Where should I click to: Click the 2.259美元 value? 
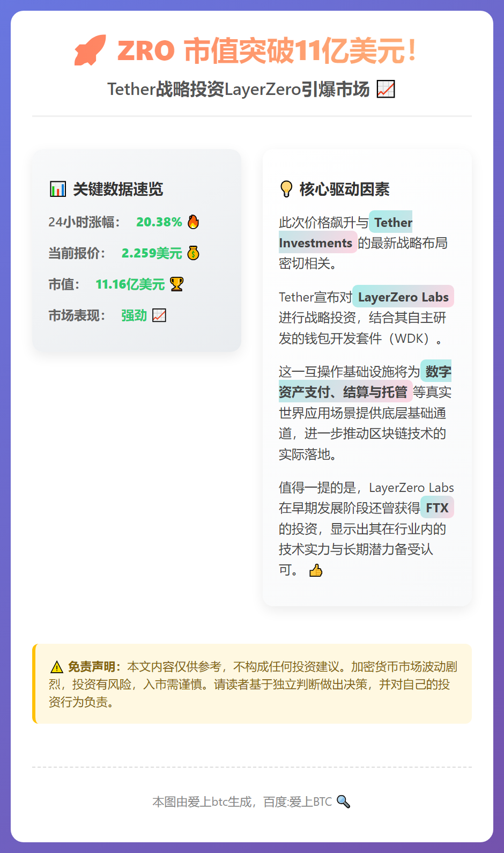pos(152,253)
